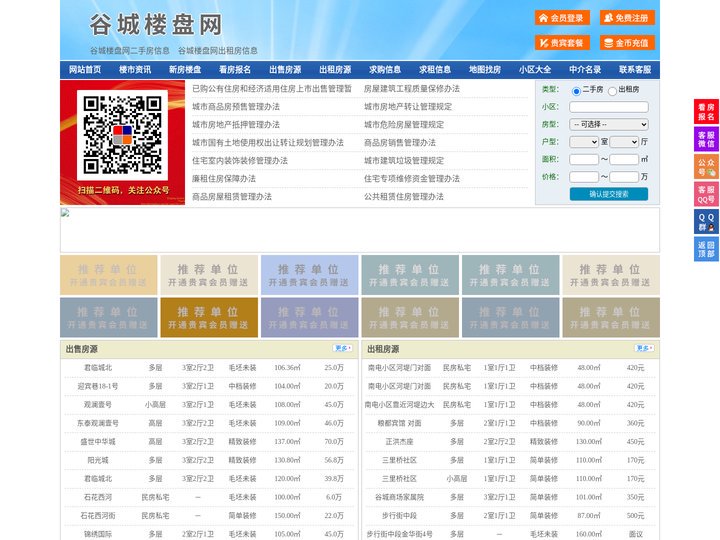Open the 东泰观澜壹号 sale listing
Screen dimensions: 720x540
coord(98,423)
